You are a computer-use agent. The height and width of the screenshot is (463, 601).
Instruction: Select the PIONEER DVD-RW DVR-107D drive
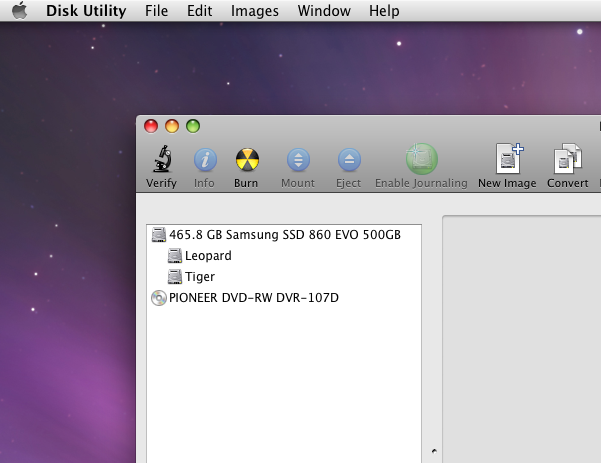click(284, 298)
